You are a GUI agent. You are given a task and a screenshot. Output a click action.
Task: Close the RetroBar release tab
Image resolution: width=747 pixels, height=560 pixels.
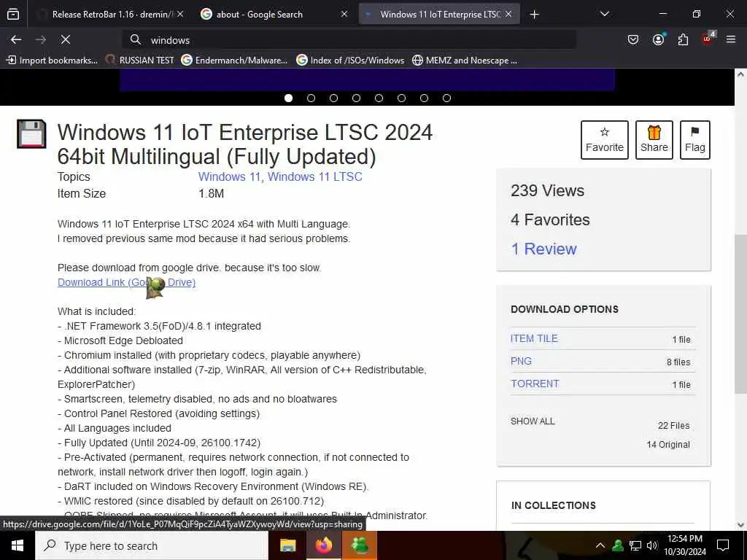click(180, 15)
